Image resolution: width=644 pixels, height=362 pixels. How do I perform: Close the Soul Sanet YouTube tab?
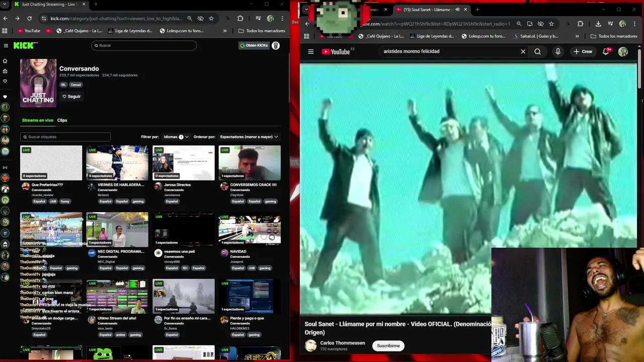click(x=465, y=9)
